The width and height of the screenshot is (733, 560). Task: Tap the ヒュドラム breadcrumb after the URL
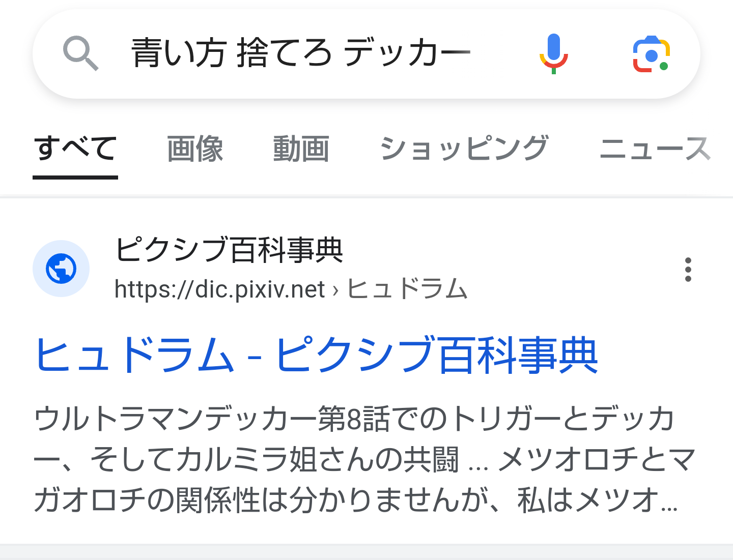pos(407,289)
